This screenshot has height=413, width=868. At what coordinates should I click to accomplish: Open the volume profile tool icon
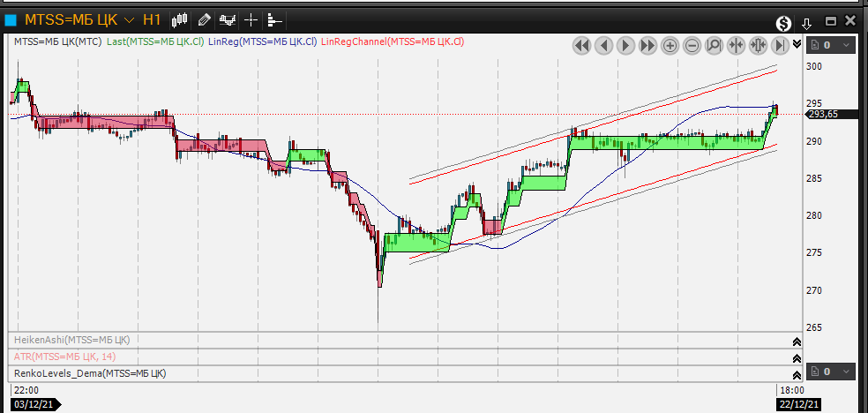274,19
